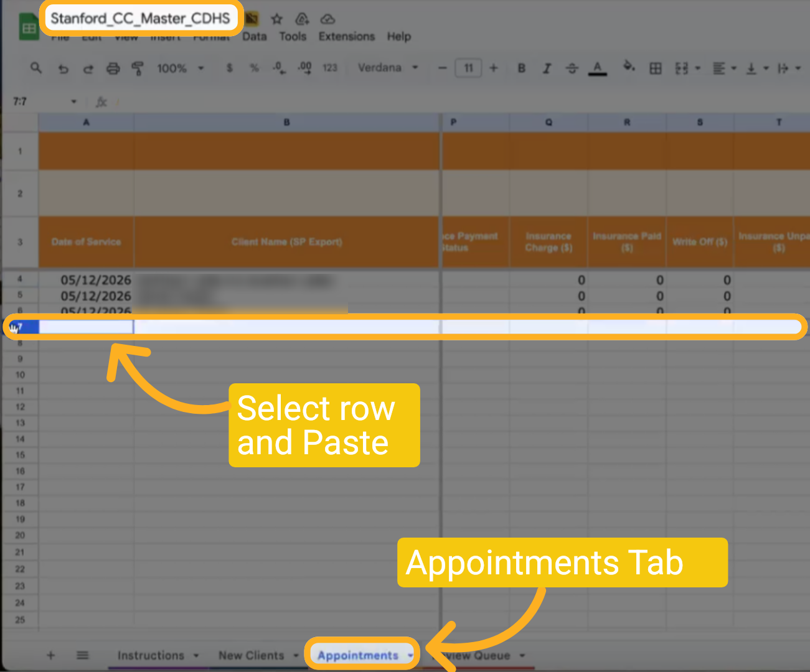Expand the merge cells options arrow
The width and height of the screenshot is (810, 672).
point(697,68)
